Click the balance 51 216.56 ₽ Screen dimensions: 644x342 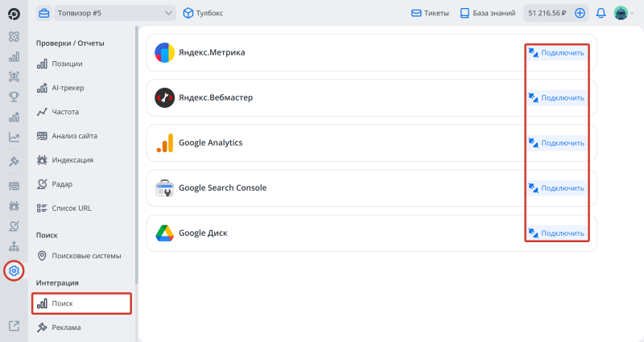tap(547, 13)
